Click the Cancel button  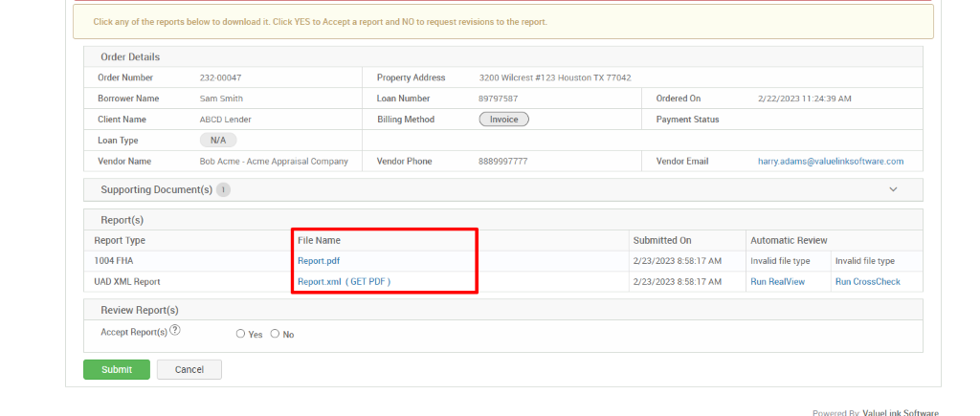[189, 369]
